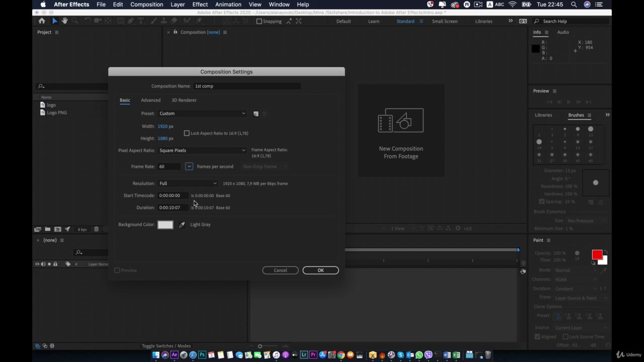Click the background color eyedropper icon
This screenshot has width=644, height=362.
click(182, 225)
